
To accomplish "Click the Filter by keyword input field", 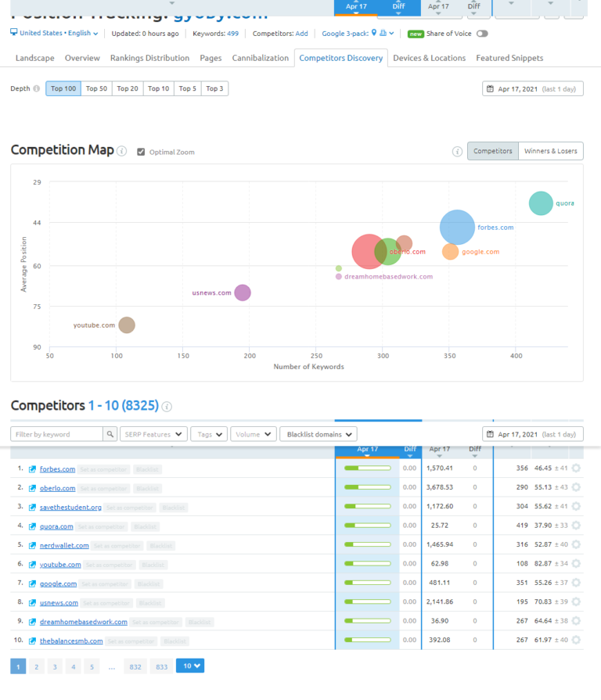I will pyautogui.click(x=56, y=434).
